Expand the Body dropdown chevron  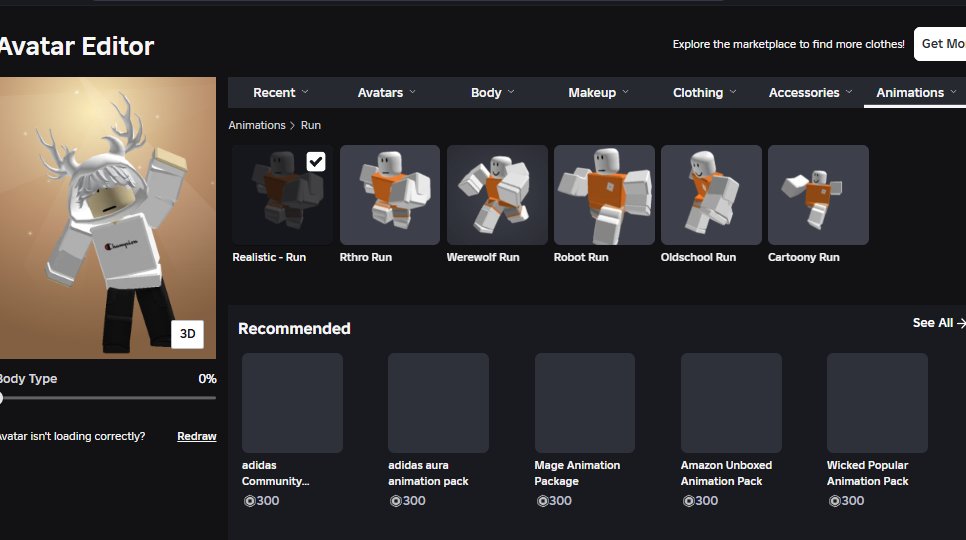coord(511,92)
